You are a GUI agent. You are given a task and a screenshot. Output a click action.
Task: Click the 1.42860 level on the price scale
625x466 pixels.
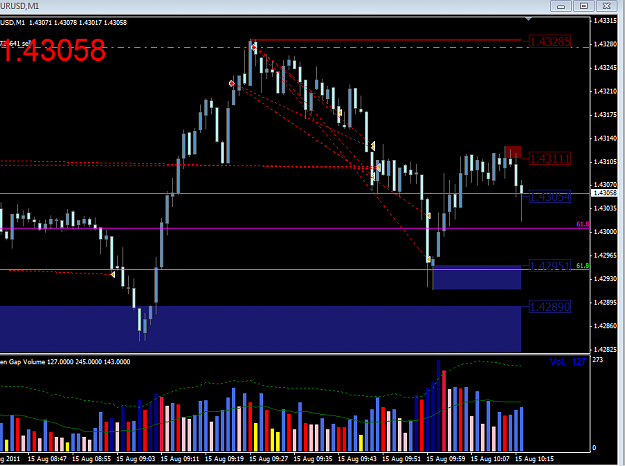point(605,326)
